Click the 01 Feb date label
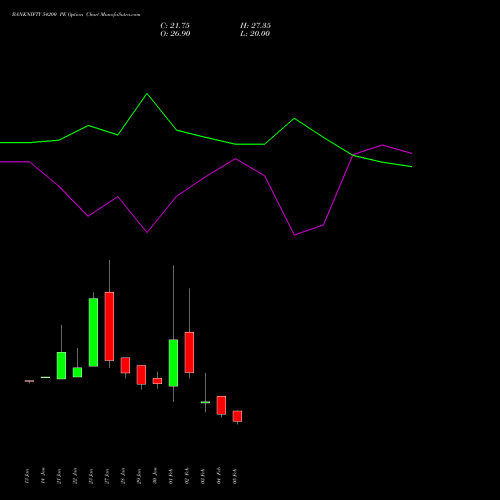The height and width of the screenshot is (500, 500). 171,475
